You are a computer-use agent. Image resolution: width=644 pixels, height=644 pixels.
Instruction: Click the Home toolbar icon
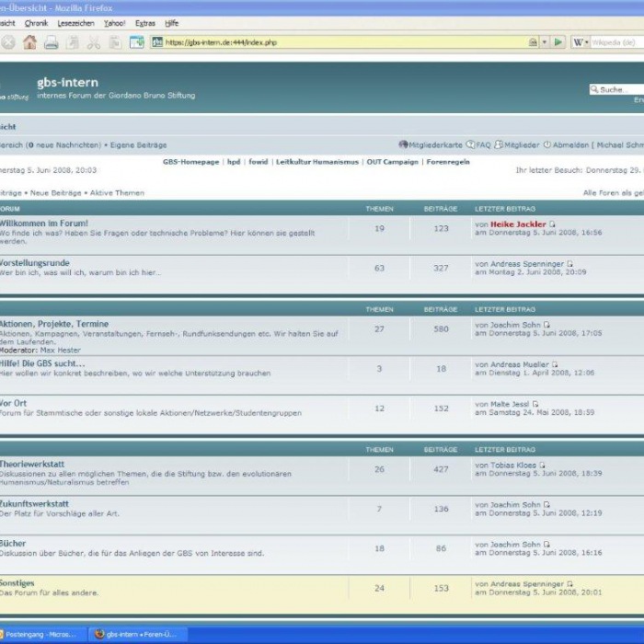pos(29,42)
